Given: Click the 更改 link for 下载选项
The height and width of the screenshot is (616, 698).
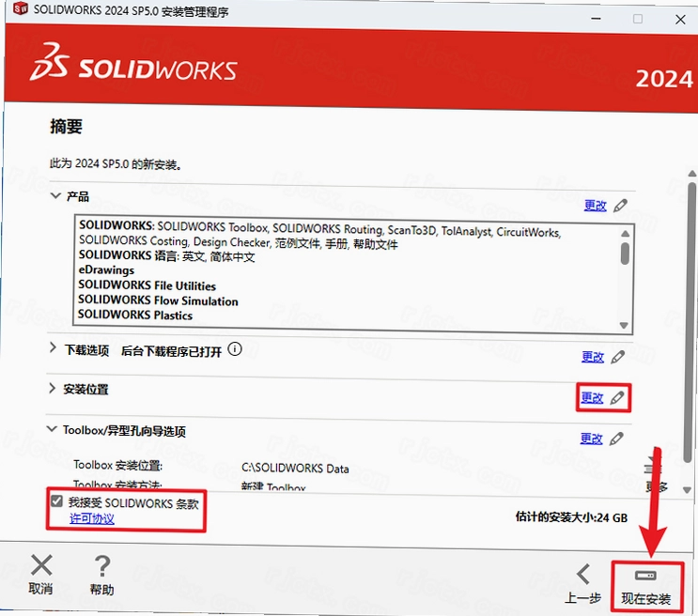Looking at the screenshot, I should point(593,357).
